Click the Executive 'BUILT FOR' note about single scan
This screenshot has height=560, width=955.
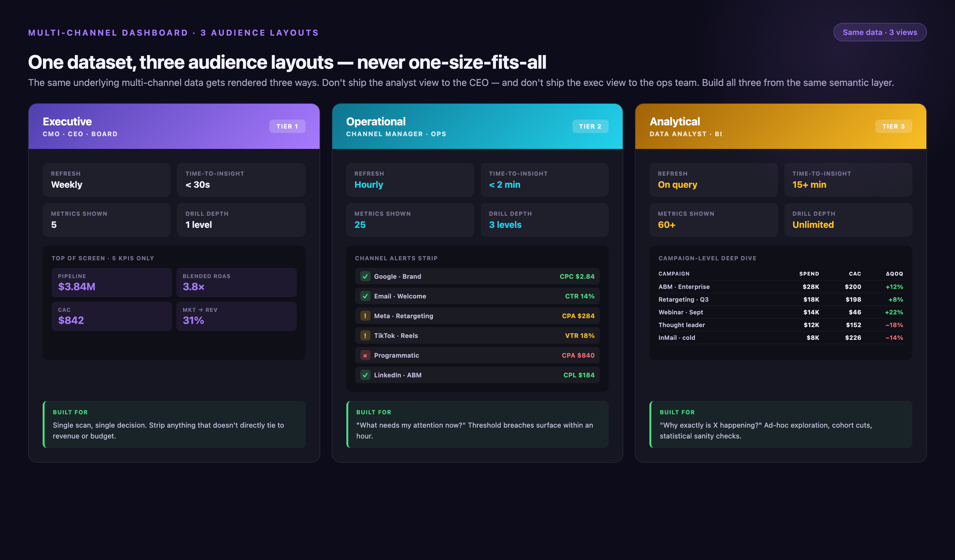[174, 425]
